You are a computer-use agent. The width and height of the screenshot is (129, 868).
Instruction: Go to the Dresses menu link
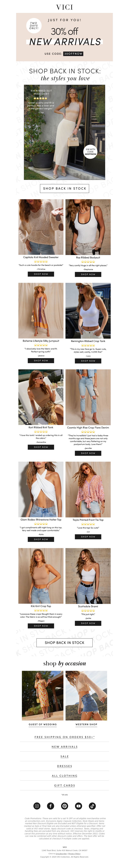click(x=64, y=766)
